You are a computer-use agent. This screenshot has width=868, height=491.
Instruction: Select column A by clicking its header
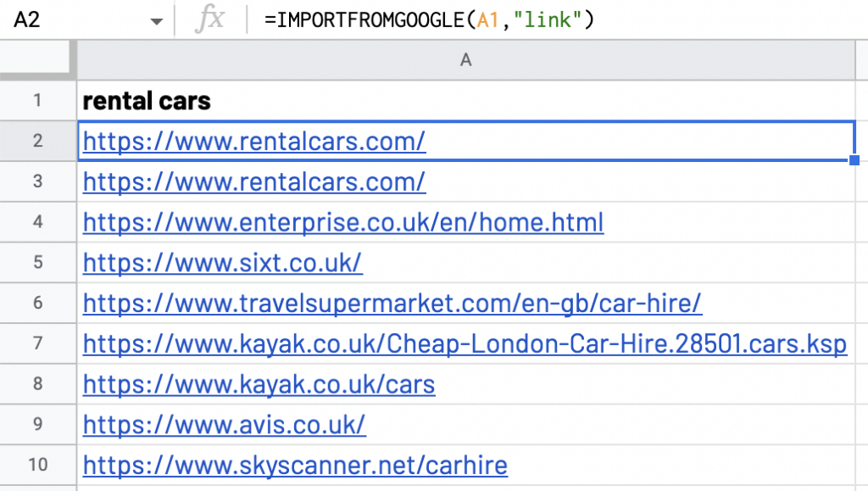point(465,59)
